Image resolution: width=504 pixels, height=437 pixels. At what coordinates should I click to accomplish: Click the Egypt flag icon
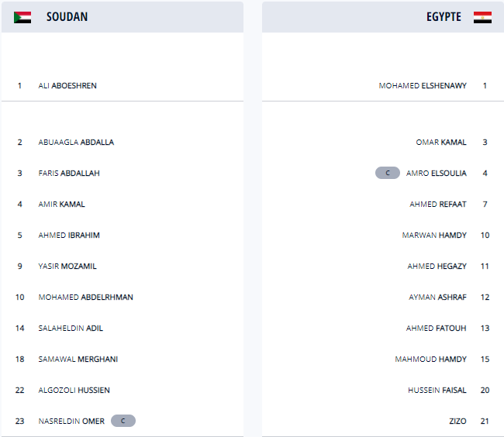tap(482, 17)
